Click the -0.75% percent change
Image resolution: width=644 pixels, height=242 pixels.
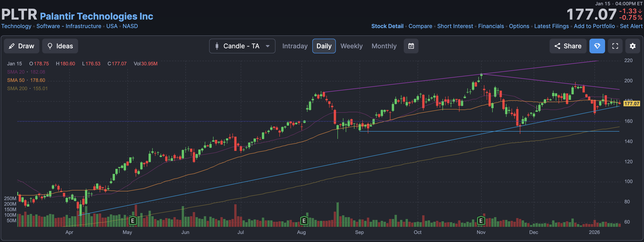630,17
